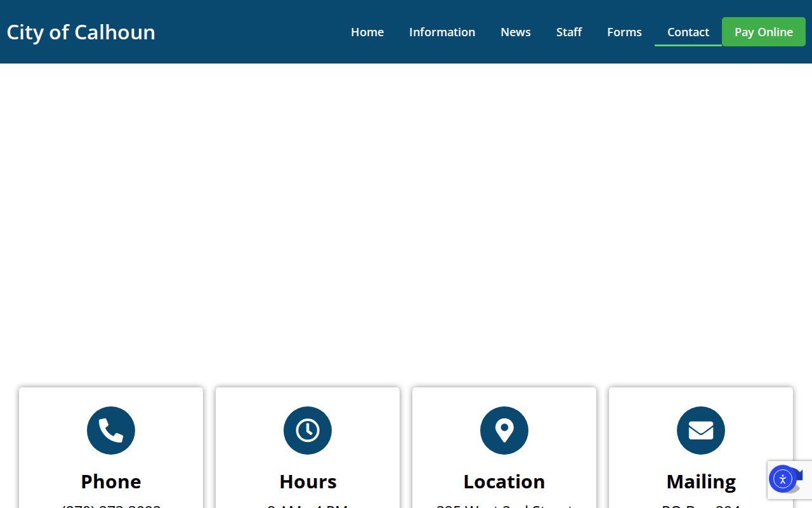This screenshot has height=508, width=812.
Task: Go to the Home page
Action: click(367, 32)
